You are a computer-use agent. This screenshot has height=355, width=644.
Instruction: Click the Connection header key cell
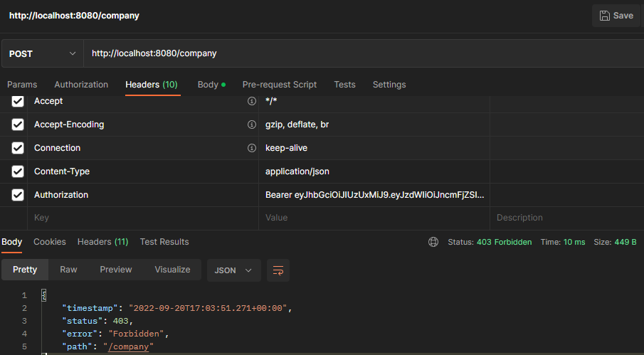point(143,148)
